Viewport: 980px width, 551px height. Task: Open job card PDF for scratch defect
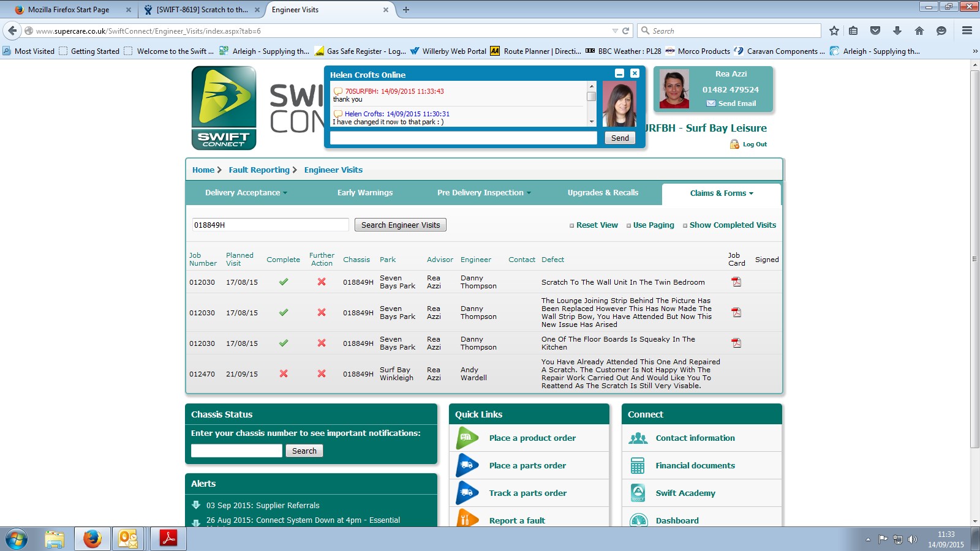(736, 282)
